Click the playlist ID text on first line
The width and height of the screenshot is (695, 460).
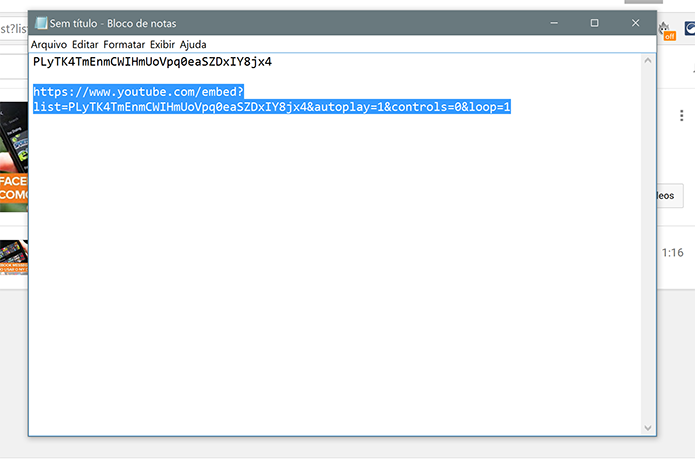pos(152,62)
